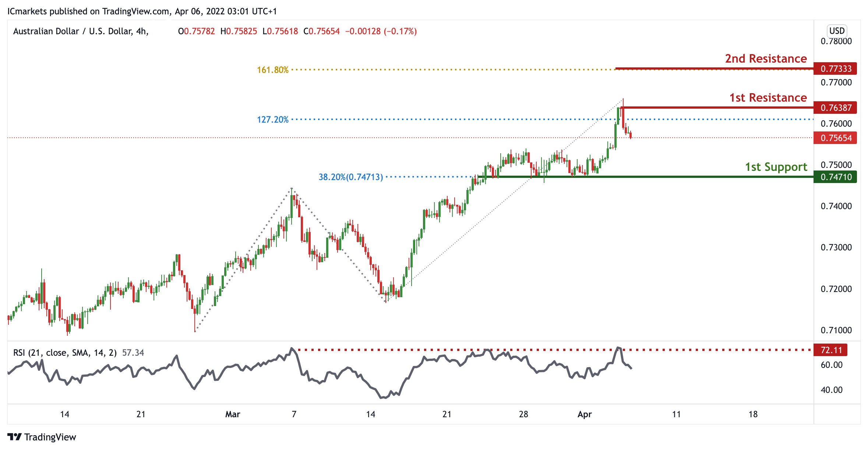This screenshot has width=868, height=450.
Task: Select the 161.80% Fibonacci extension label
Action: coord(272,70)
